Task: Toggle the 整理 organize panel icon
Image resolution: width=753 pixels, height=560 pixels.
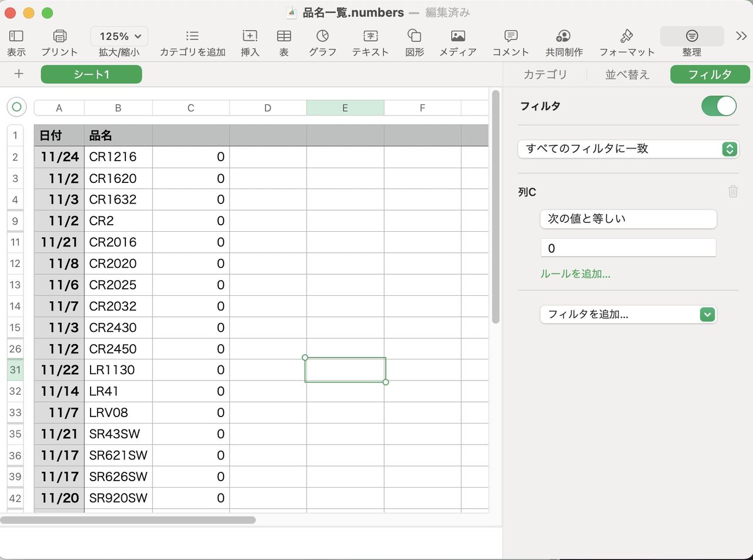Action: tap(692, 36)
